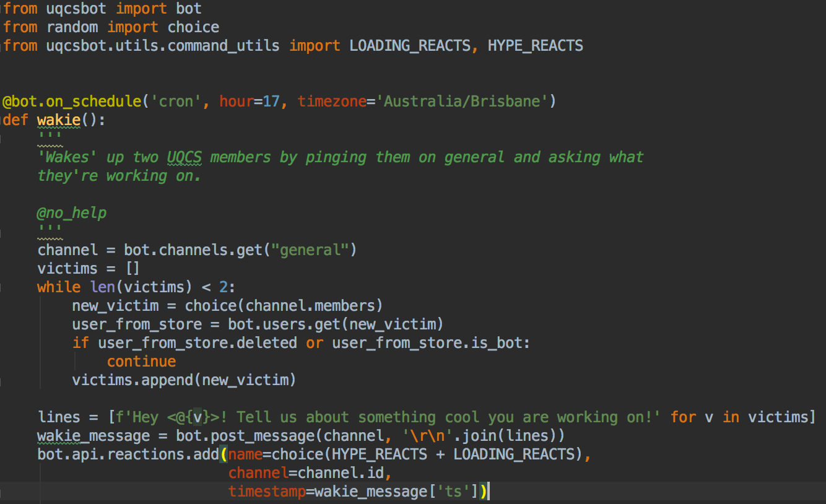Click 'they're working on.' docstring line

tap(120, 176)
